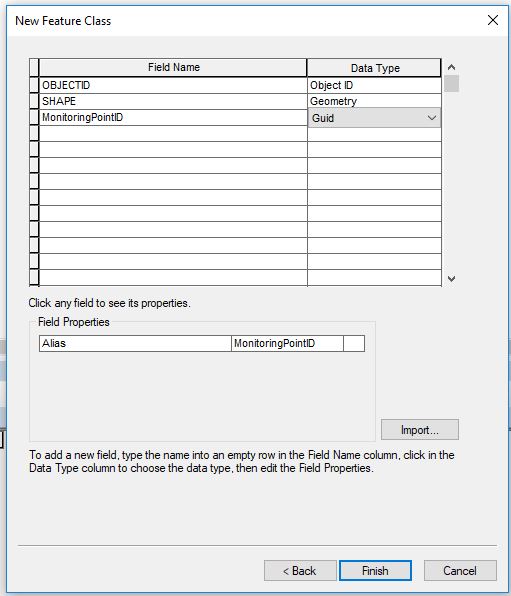Go back with the Back button

coord(300,571)
